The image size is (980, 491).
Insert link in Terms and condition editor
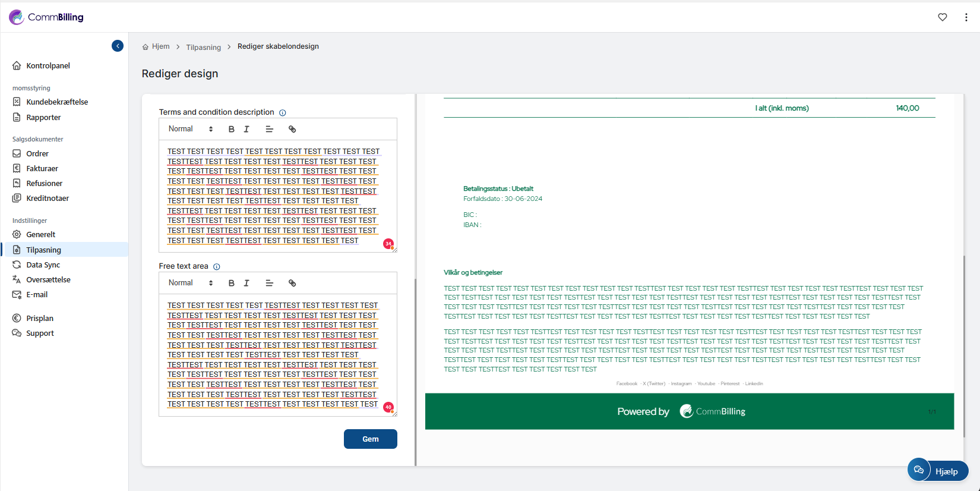tap(292, 129)
